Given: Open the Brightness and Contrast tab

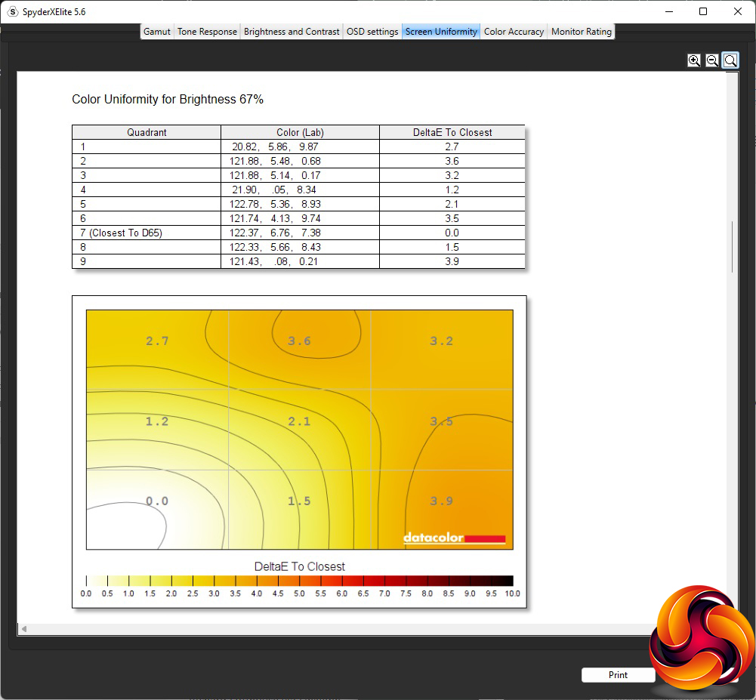Looking at the screenshot, I should (292, 32).
